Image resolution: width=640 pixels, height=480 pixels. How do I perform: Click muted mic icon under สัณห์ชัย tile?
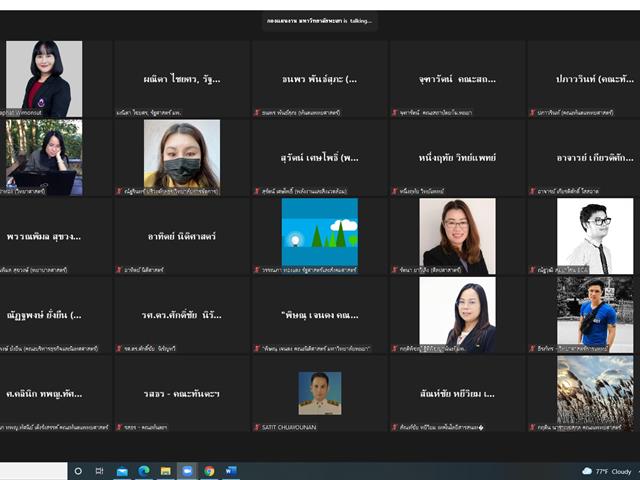click(395, 427)
